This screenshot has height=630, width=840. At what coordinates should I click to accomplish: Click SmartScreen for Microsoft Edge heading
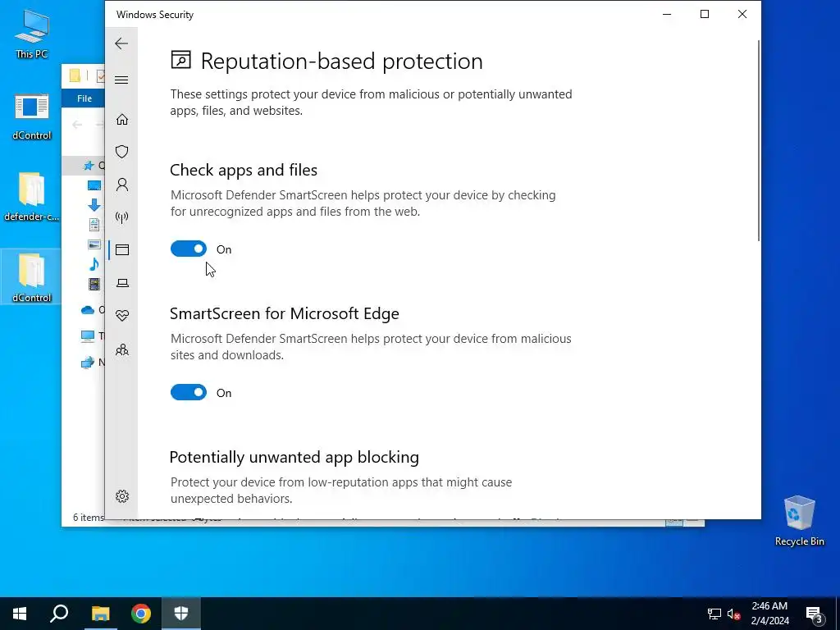tap(285, 313)
